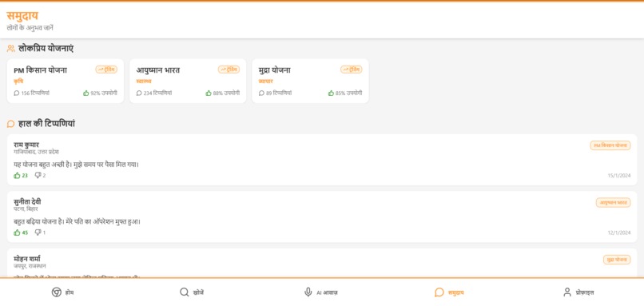Viewport: 644px width, 306px height.
Task: Click the व्यापार category label
Action: (x=266, y=81)
